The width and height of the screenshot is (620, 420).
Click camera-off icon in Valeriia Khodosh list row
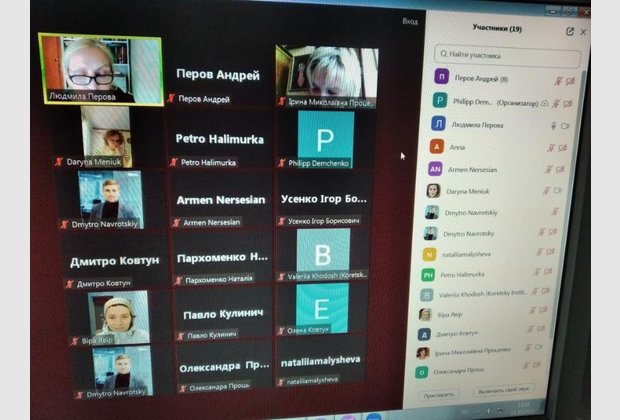pyautogui.click(x=545, y=291)
